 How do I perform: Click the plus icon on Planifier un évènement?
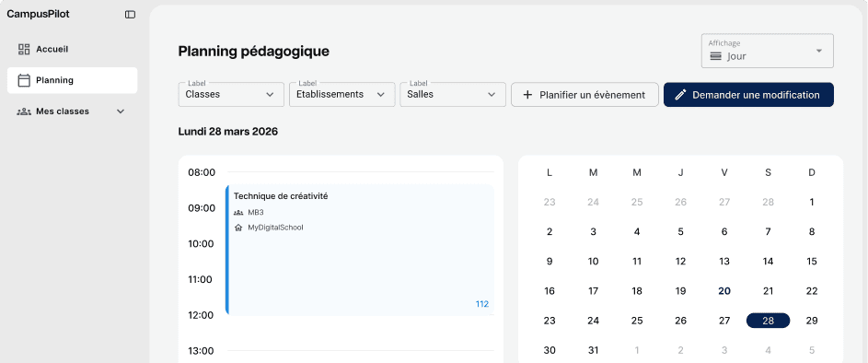click(x=527, y=95)
